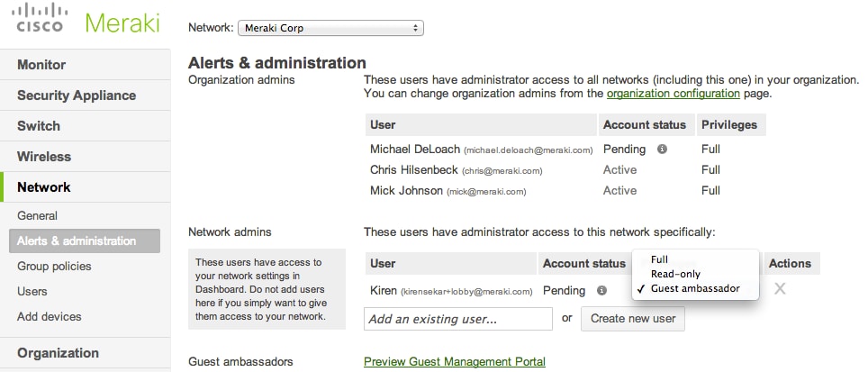Viewport: 868px width, 372px height.
Task: Go to the Users submenu page
Action: 32,291
